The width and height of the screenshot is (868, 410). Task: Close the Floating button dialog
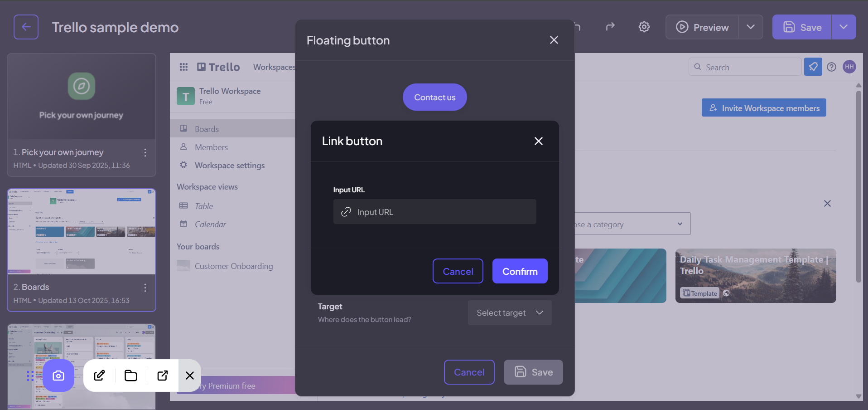pyautogui.click(x=554, y=40)
